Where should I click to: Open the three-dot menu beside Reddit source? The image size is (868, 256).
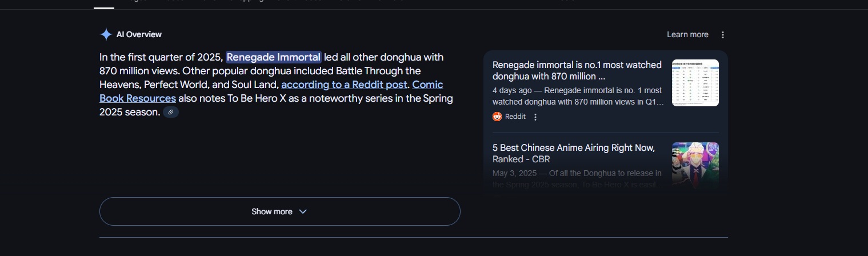click(x=535, y=117)
